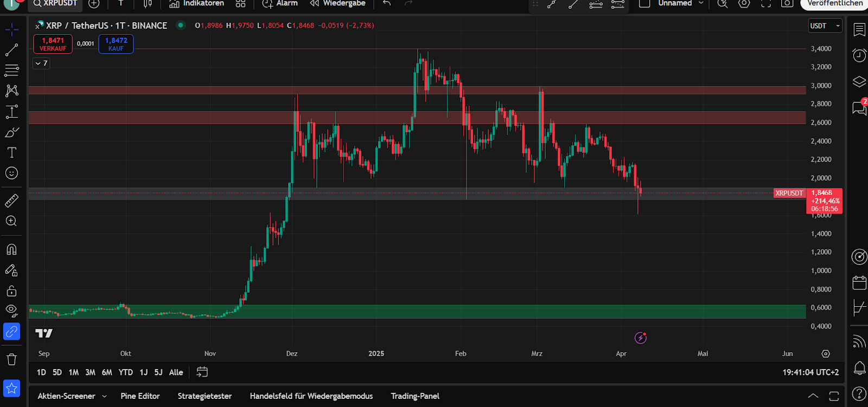Open the indicator templates grid icon
This screenshot has height=407, width=868.
[x=241, y=3]
